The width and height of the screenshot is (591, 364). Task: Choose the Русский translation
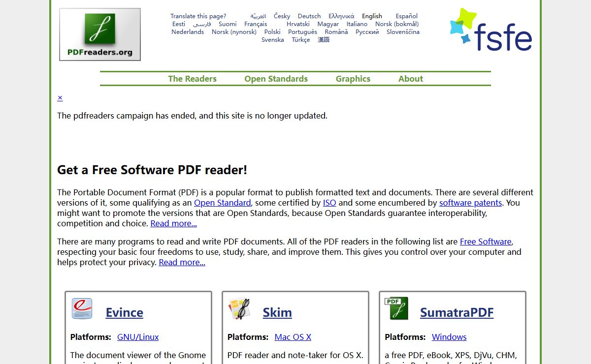[367, 32]
